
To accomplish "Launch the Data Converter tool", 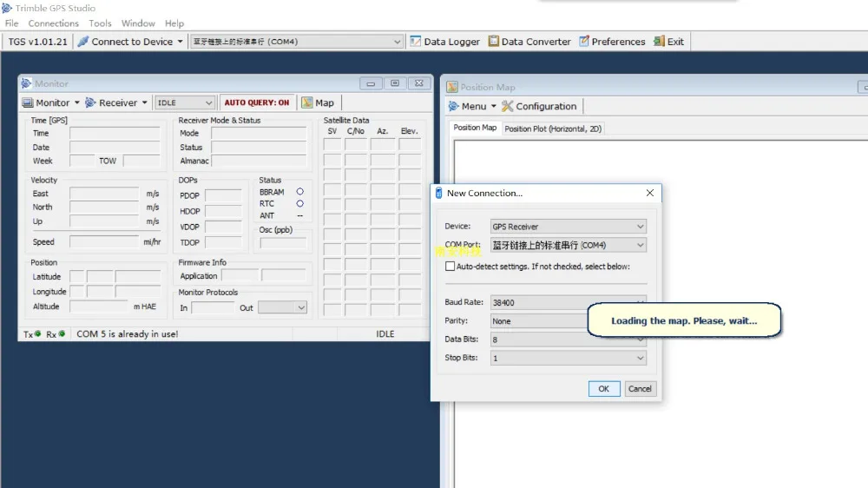I will click(529, 42).
